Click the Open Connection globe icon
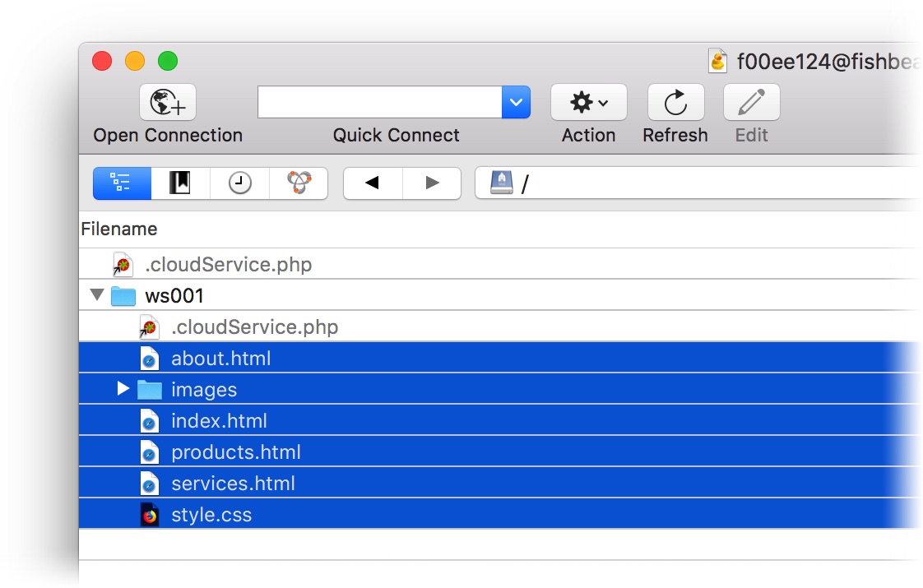 coord(168,103)
